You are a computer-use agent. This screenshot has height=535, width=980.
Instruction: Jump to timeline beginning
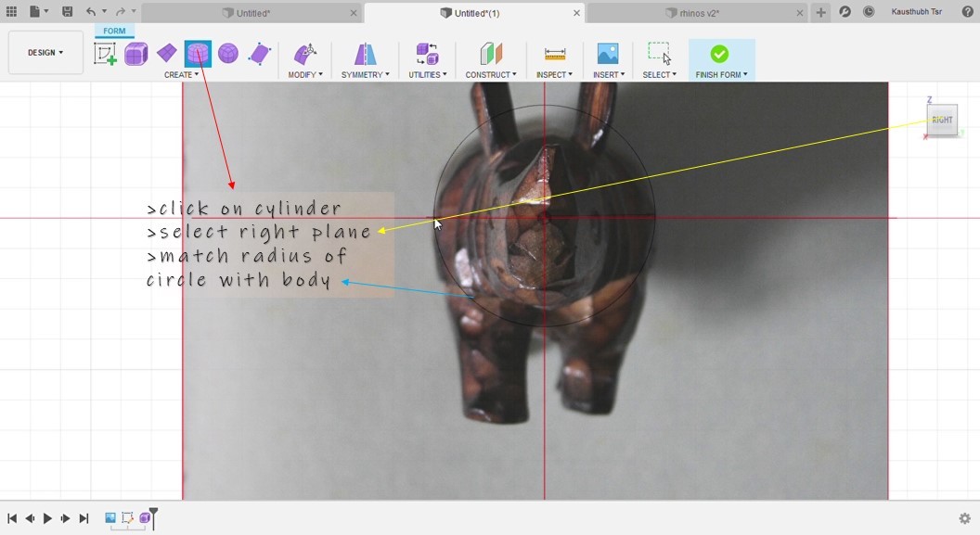(x=12, y=518)
